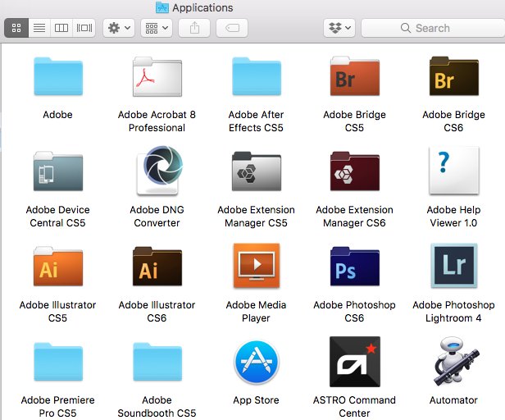Image resolution: width=505 pixels, height=420 pixels.
Task: Open the Dropbox toolbar dropdown
Action: click(339, 28)
